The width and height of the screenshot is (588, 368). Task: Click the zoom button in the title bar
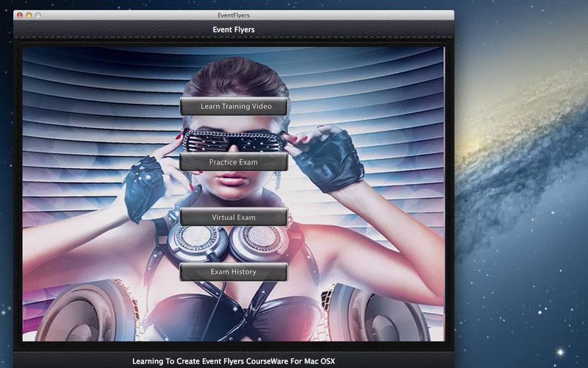coord(38,15)
